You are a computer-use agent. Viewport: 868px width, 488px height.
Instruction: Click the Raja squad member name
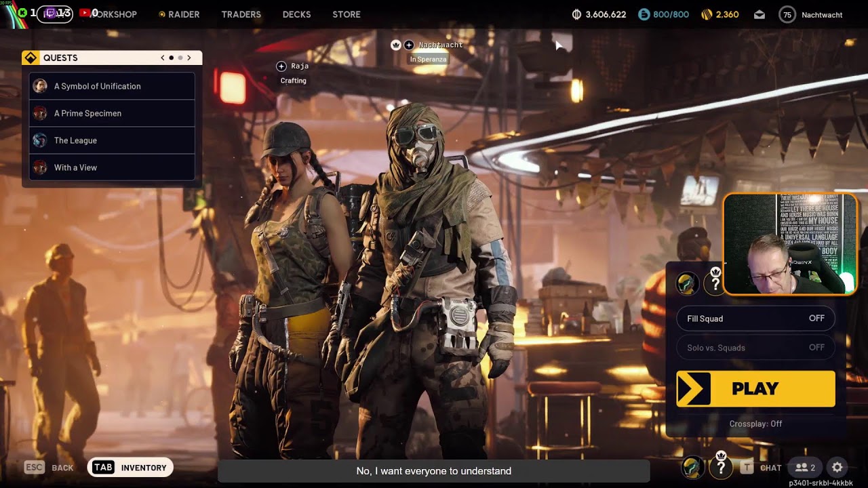(300, 66)
